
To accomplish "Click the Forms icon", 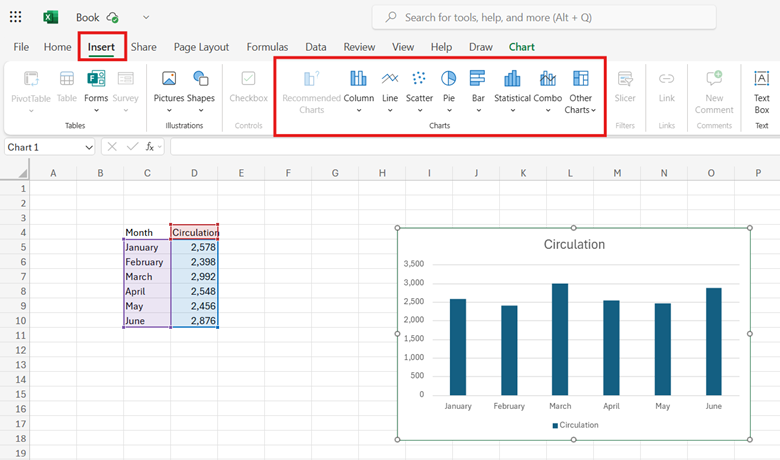I will click(96, 79).
